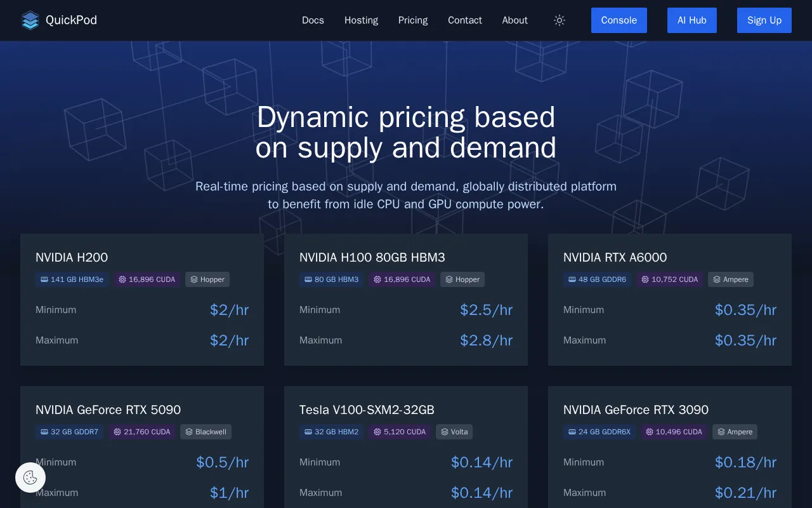Click memory icon in 32 GB HBM2 badge
Viewport: 812px width, 508px height.
pyautogui.click(x=308, y=432)
